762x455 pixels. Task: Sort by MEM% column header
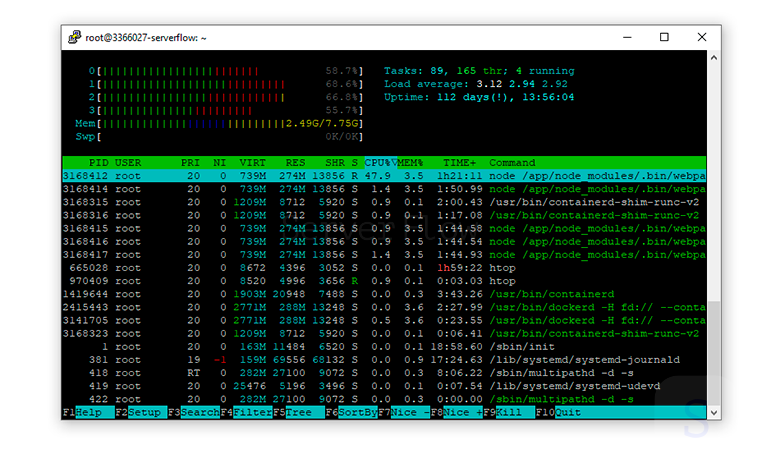[410, 163]
